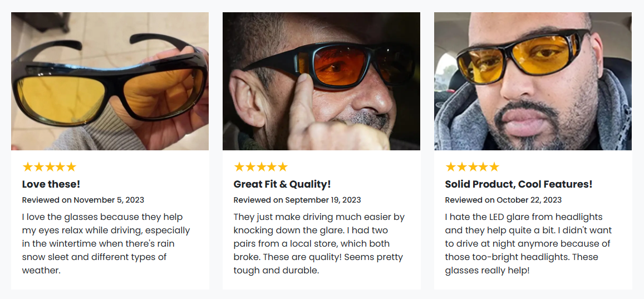The image size is (644, 299).
Task: Click the 'Love these!' review title
Action: (51, 184)
